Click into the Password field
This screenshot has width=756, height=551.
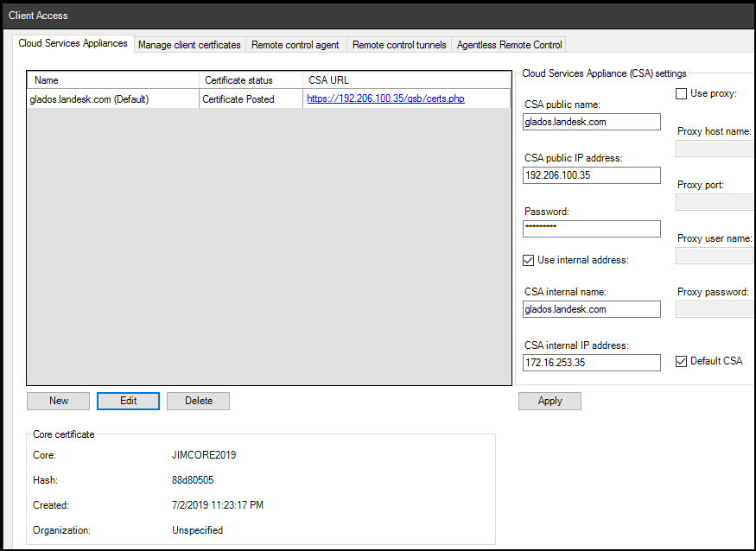(592, 229)
